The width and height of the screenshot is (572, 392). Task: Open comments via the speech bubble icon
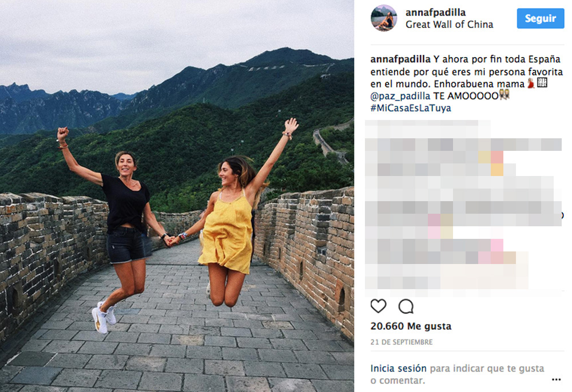(406, 306)
